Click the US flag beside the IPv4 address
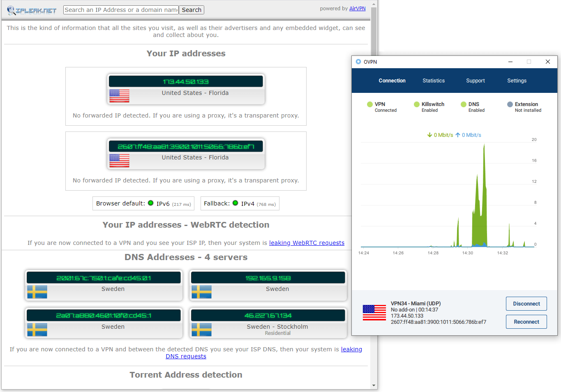This screenshot has height=392, width=561. (x=119, y=96)
